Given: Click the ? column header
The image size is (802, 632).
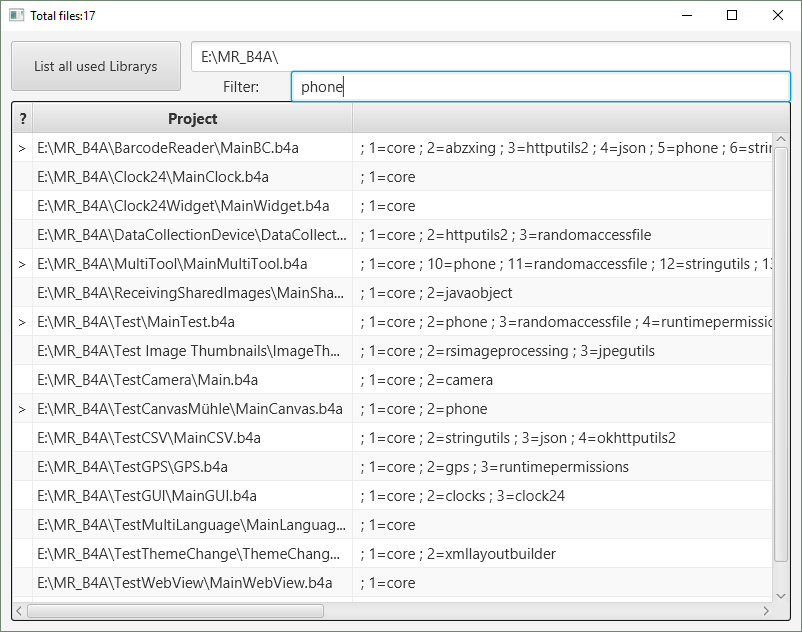Looking at the screenshot, I should 23,119.
